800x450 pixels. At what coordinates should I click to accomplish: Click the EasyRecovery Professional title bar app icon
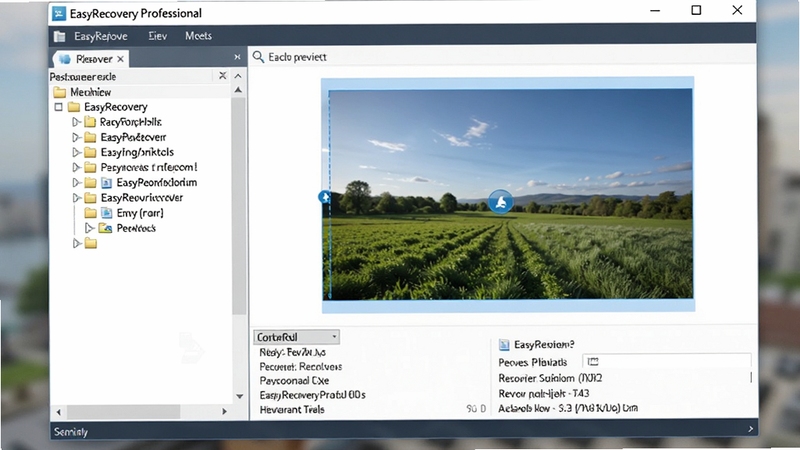click(59, 13)
